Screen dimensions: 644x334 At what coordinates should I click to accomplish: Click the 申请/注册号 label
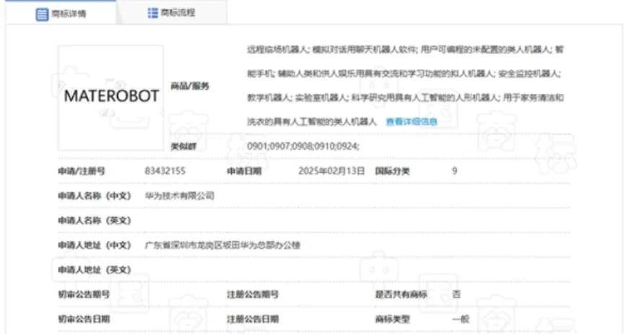tap(82, 171)
